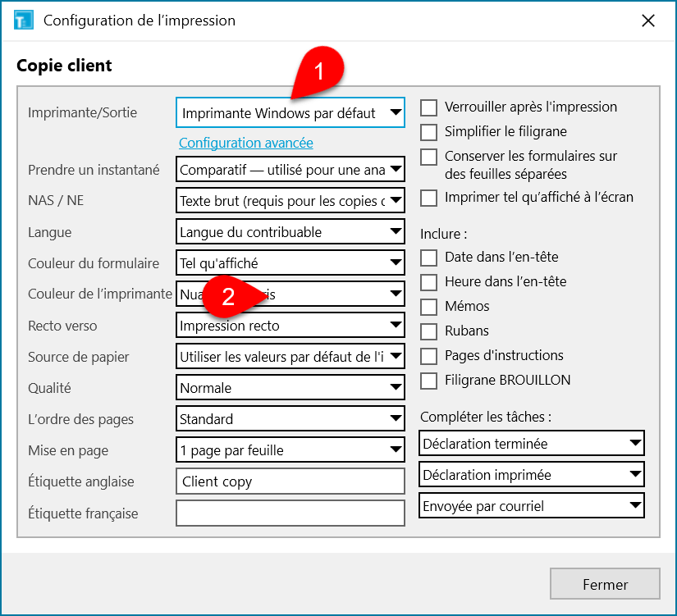The image size is (677, 616).
Task: Enable Filigrane BROUILLON checkbox
Action: pos(428,381)
